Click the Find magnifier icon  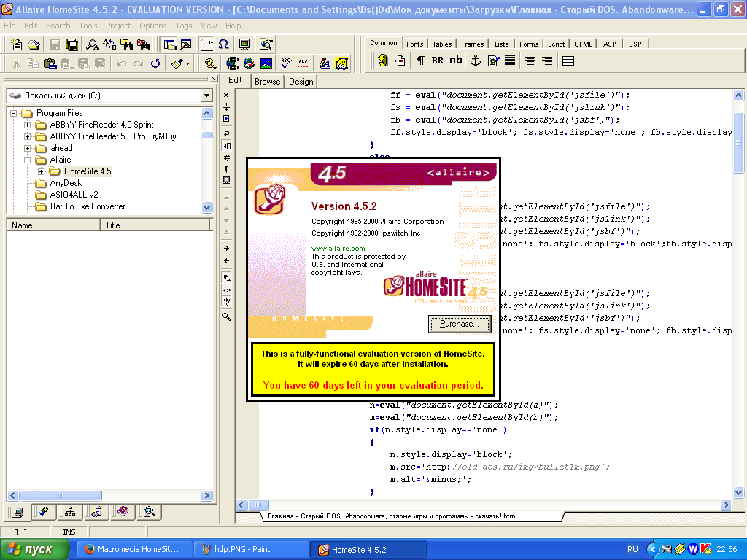92,44
